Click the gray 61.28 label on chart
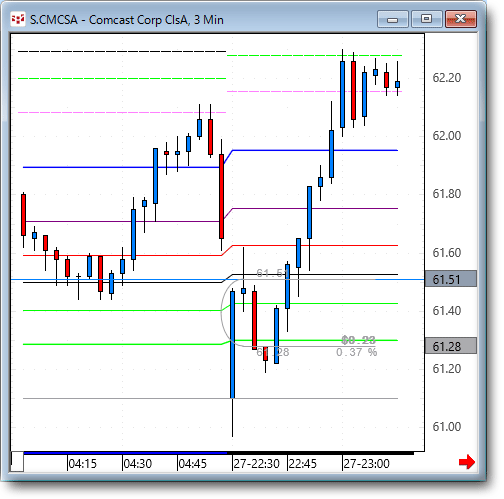Viewport: 504px width, 499px height. click(x=273, y=352)
